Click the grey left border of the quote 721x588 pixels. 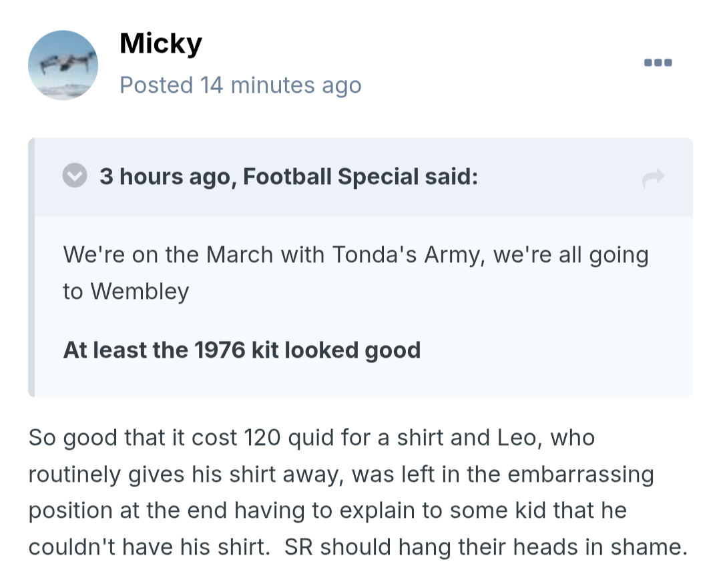[x=31, y=267]
